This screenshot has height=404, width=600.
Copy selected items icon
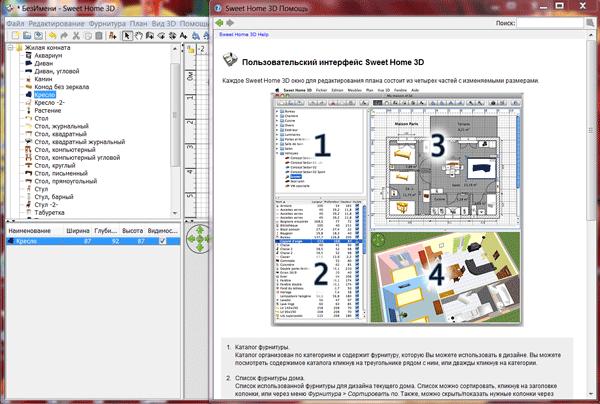(88, 36)
